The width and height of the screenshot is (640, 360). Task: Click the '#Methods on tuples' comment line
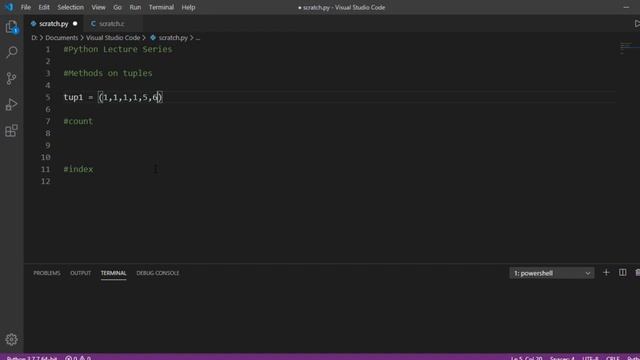click(108, 73)
